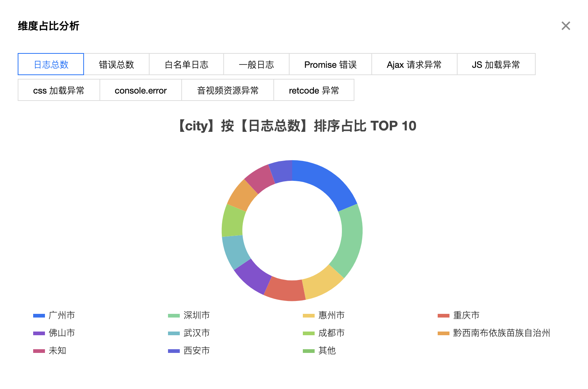The image size is (588, 389).
Task: Click the 成都市 legend label
Action: coord(332,333)
